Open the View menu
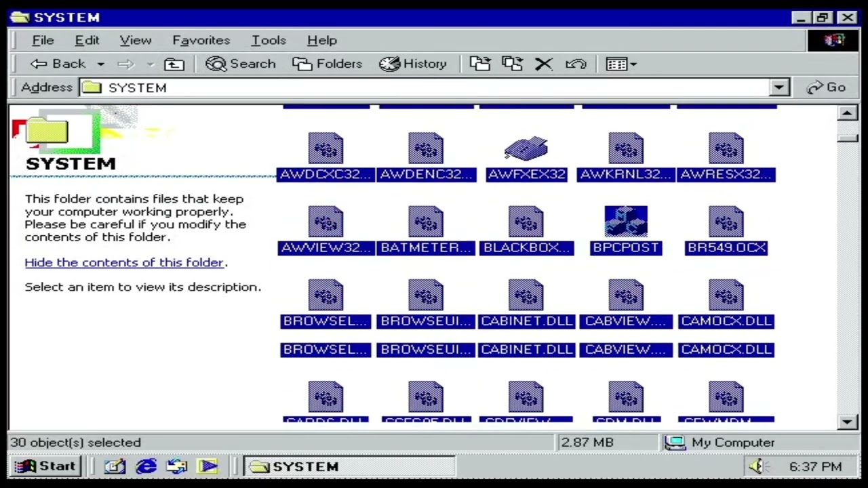Image resolution: width=868 pixels, height=488 pixels. (136, 40)
